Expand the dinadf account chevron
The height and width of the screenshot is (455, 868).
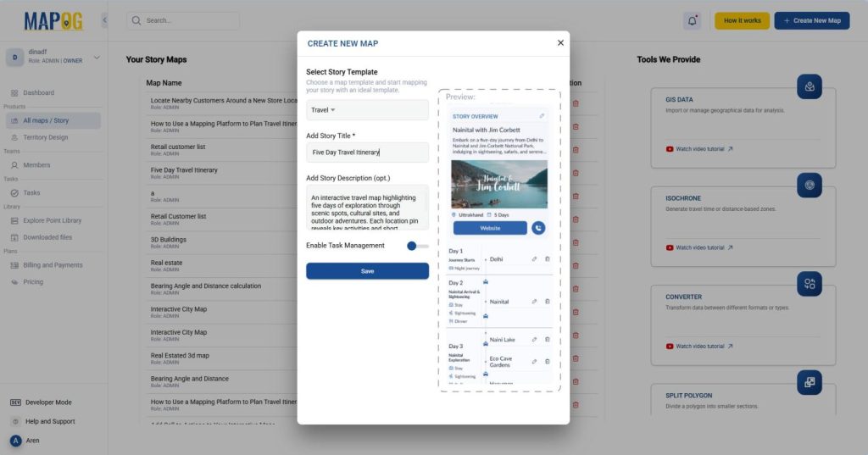tap(97, 57)
